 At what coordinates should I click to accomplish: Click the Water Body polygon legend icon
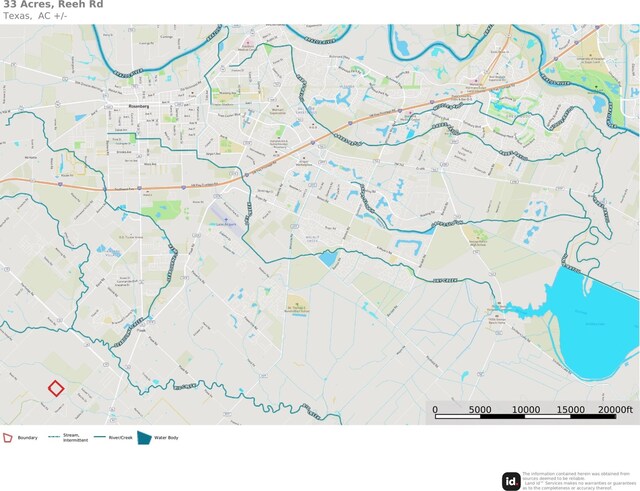pos(144,438)
